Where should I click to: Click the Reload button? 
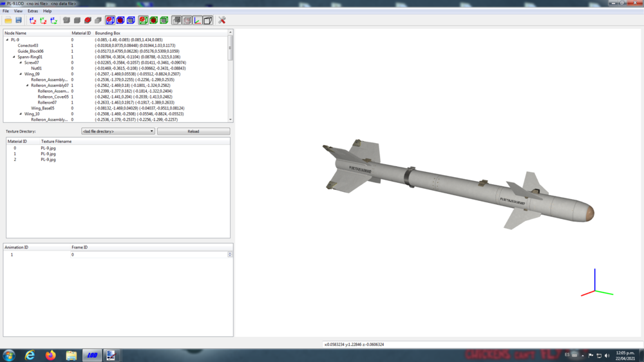coord(193,131)
